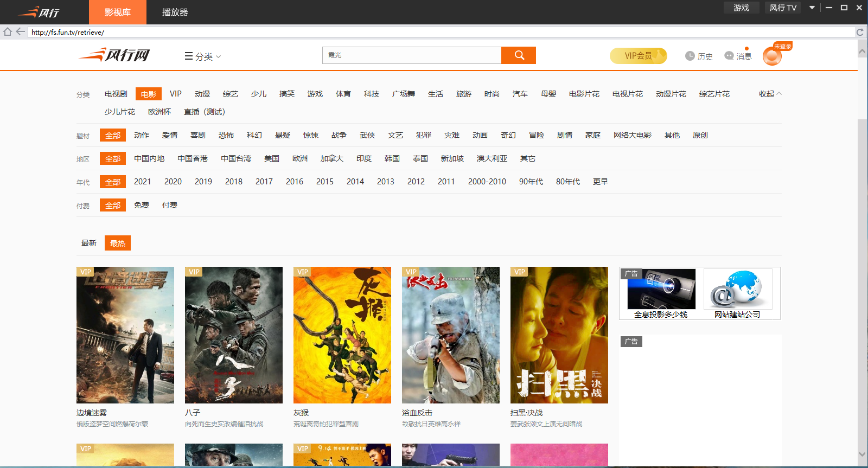Filter region by 中国香港
This screenshot has height=468, width=868.
[193, 158]
